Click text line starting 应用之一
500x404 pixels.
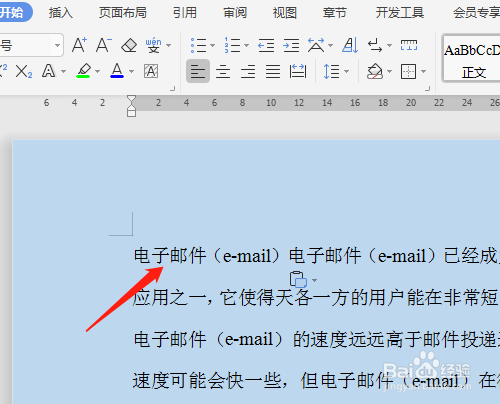pos(316,298)
